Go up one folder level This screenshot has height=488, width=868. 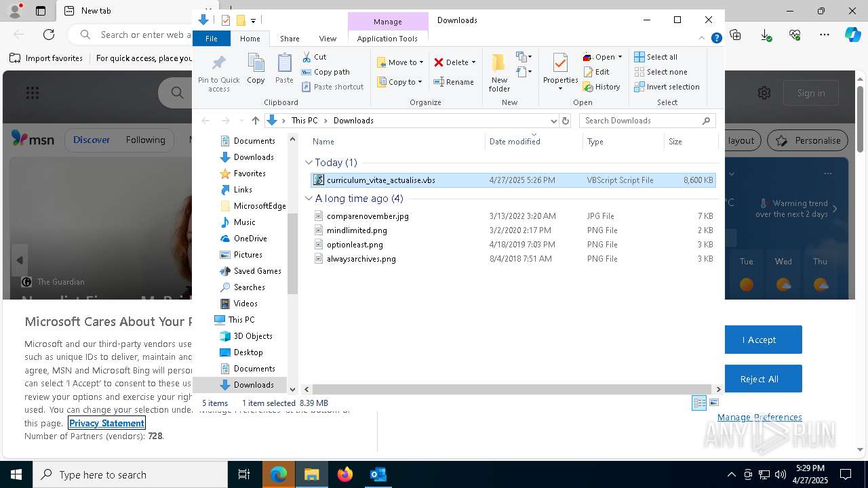(256, 121)
